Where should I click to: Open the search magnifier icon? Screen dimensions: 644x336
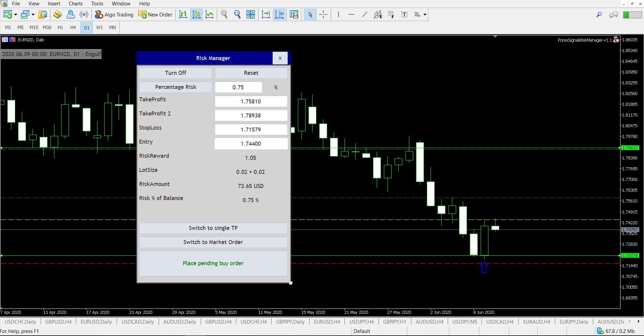(599, 14)
